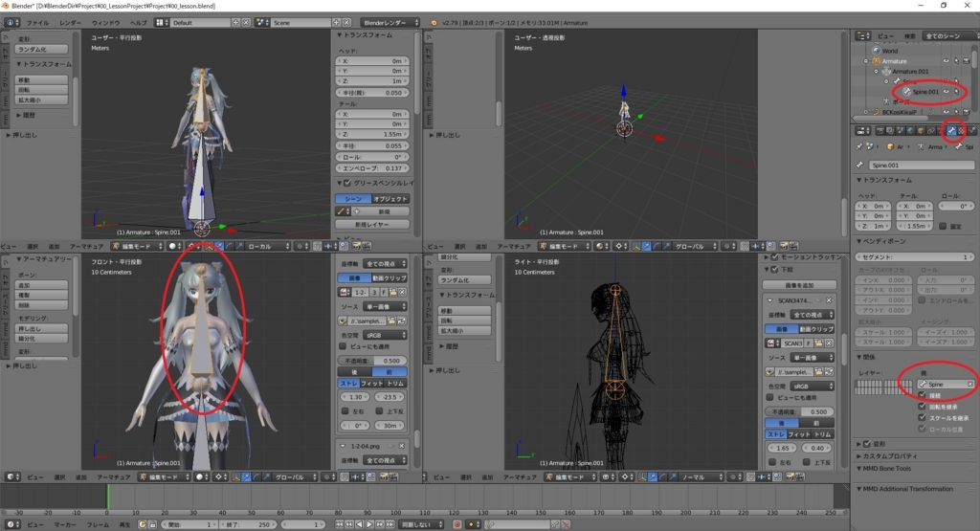980x531 pixels.
Task: Open the ローカル orientation dropdown in top-left viewport
Action: tap(269, 246)
